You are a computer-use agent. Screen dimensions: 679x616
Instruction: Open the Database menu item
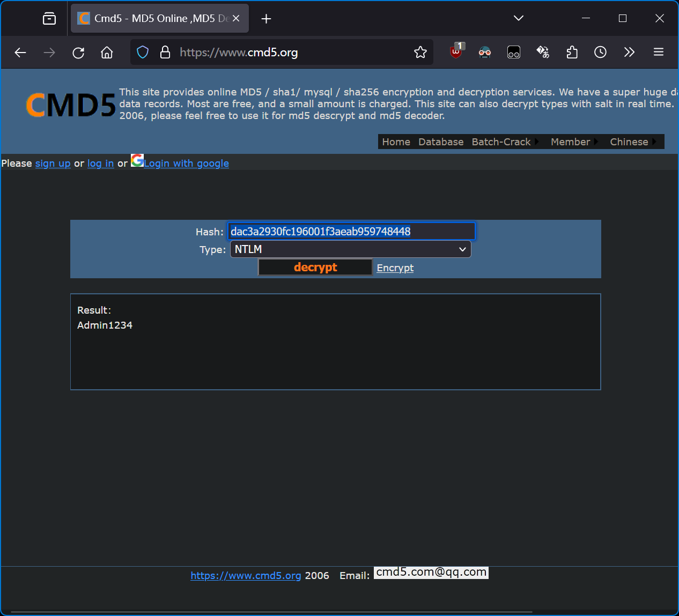click(x=441, y=142)
